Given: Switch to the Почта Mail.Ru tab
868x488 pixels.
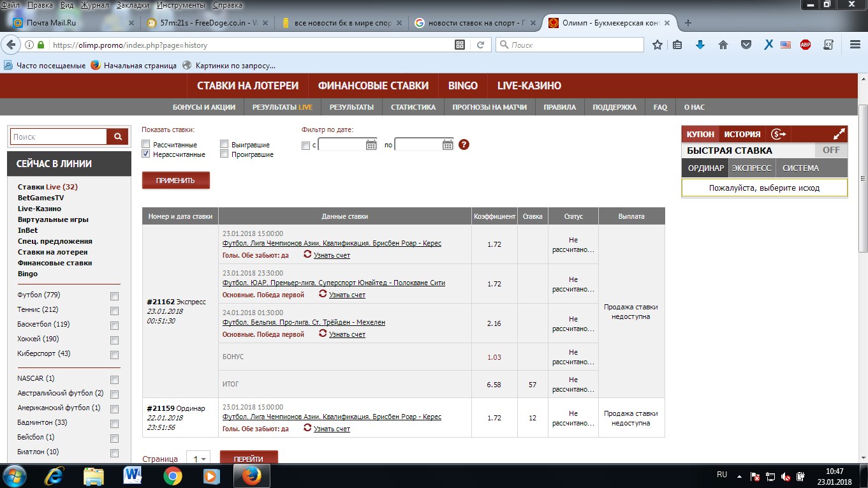Looking at the screenshot, I should 74,23.
